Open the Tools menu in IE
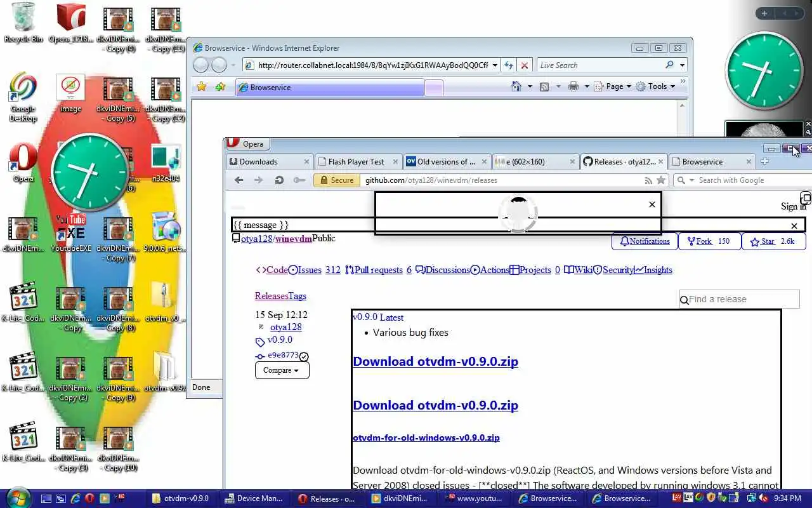 [657, 86]
